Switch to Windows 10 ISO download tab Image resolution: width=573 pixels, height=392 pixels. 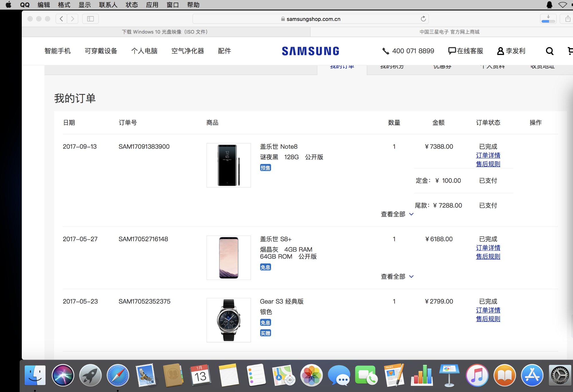[166, 32]
